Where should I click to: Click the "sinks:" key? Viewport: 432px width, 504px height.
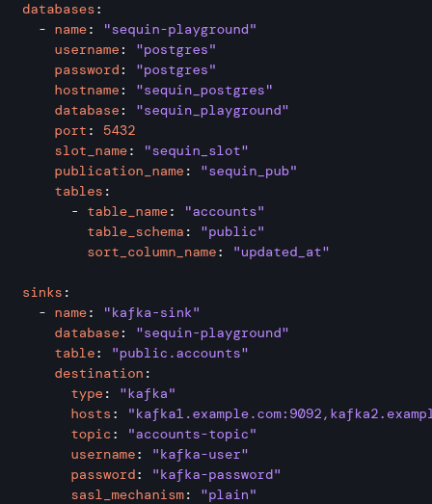(46, 293)
